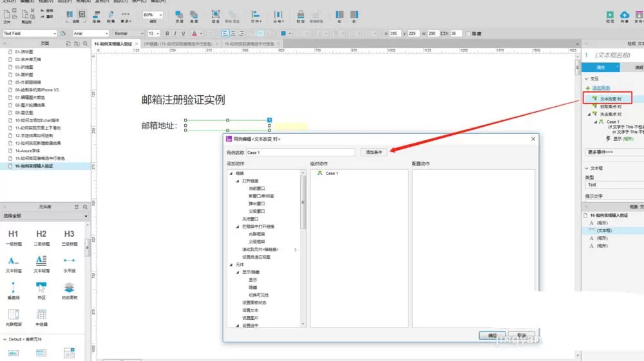Click the send to back icon

coord(194,15)
